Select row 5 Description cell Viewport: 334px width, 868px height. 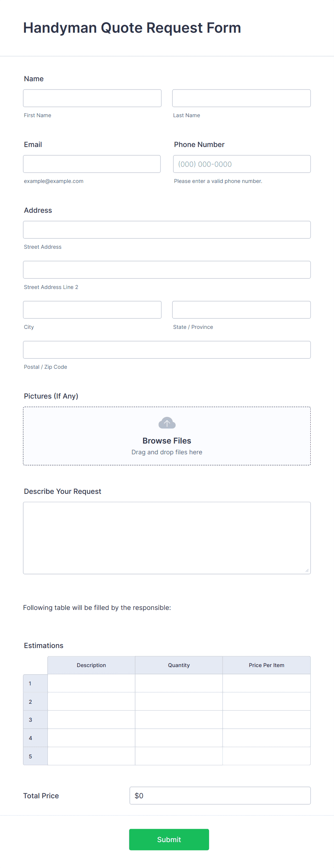point(91,756)
